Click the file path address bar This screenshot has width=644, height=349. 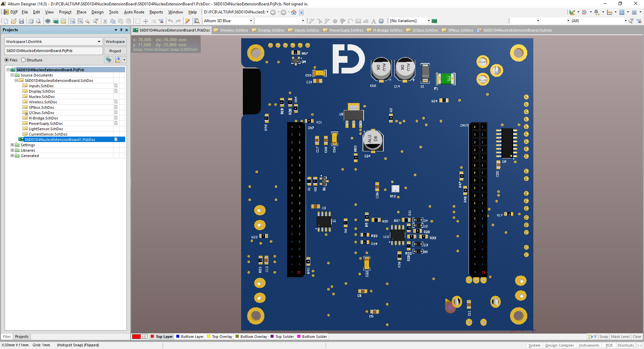[235, 12]
